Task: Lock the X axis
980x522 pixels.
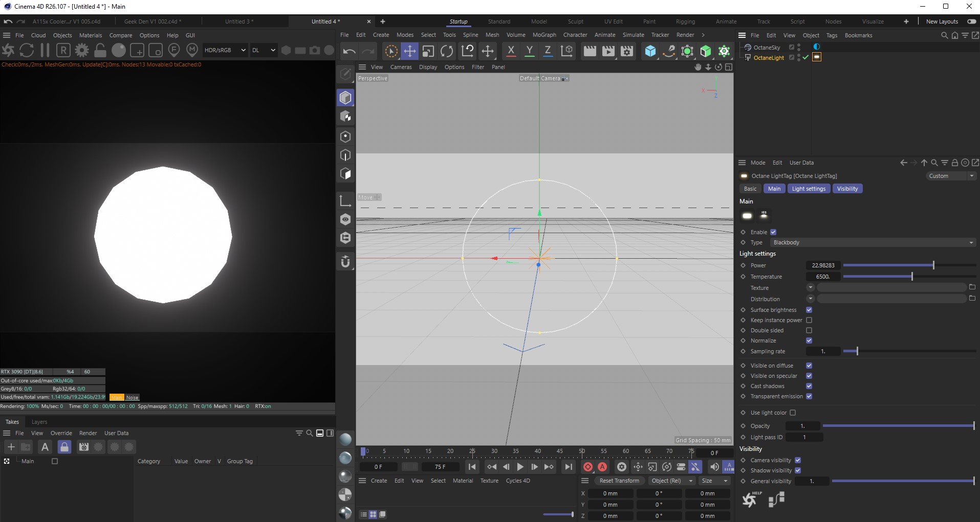Action: tap(511, 51)
